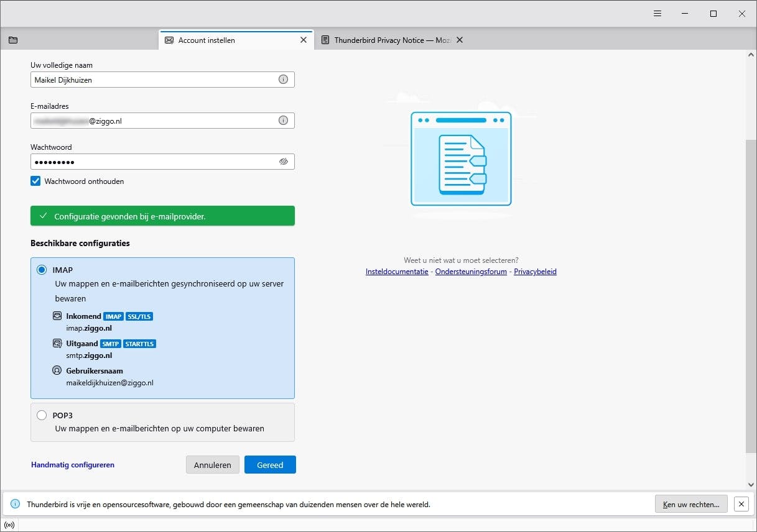Open the Insteldocumentatie link
The width and height of the screenshot is (757, 532).
coord(397,272)
